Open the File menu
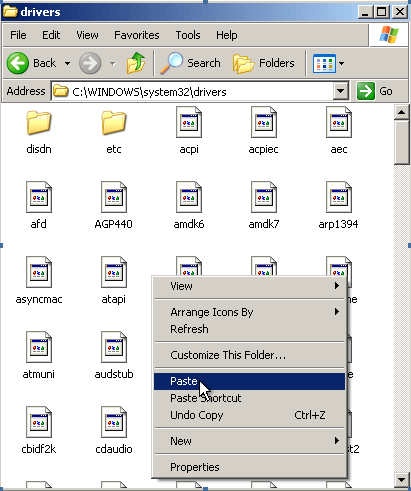This screenshot has width=411, height=491. pos(18,35)
